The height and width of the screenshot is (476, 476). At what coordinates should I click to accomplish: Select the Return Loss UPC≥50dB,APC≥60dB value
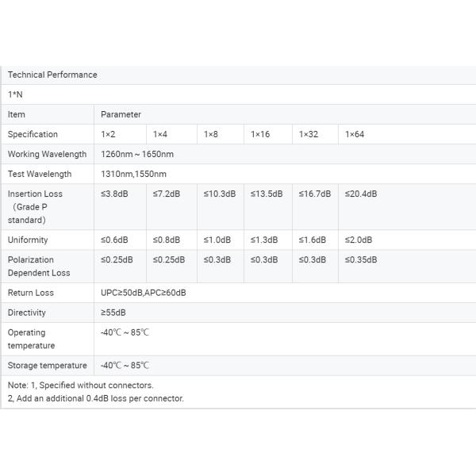click(144, 293)
